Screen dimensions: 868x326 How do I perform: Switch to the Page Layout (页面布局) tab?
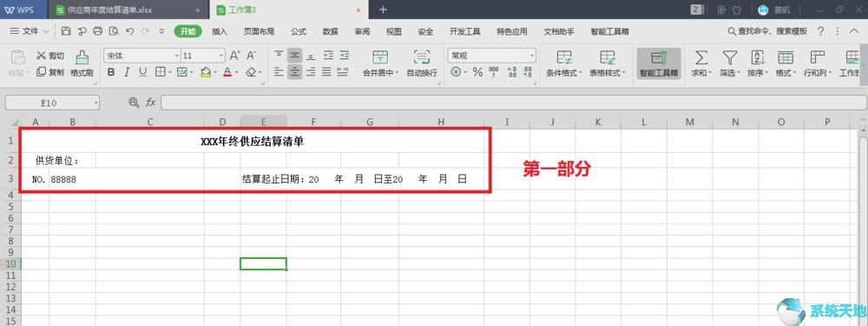coord(259,31)
